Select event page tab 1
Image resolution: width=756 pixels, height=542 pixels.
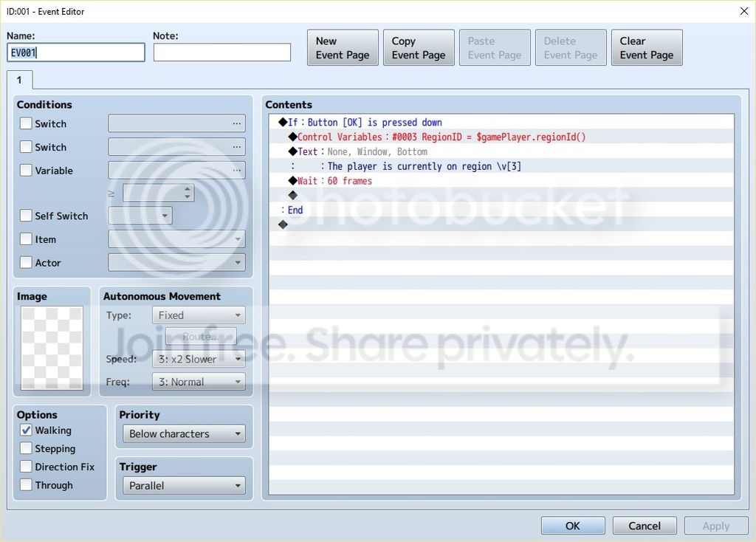click(19, 80)
